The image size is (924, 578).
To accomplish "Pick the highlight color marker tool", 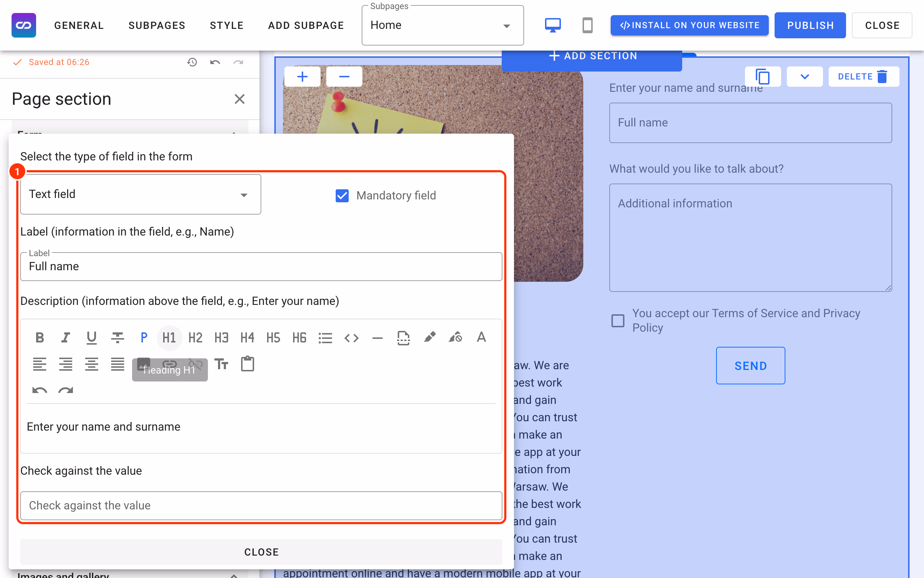I will [429, 337].
